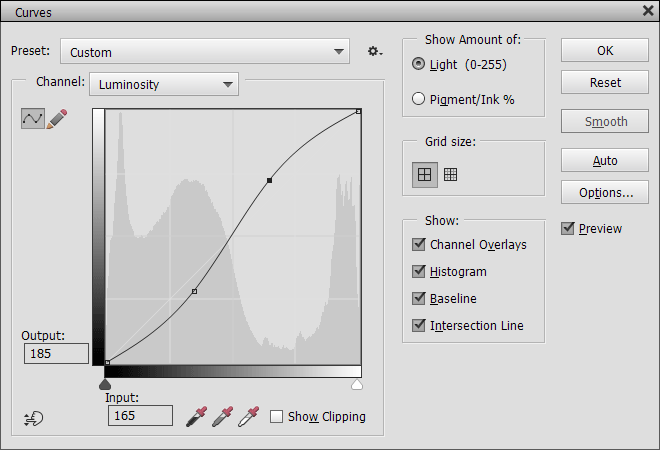660x450 pixels.
Task: Select the Pigment/Ink % radio button
Action: click(419, 99)
